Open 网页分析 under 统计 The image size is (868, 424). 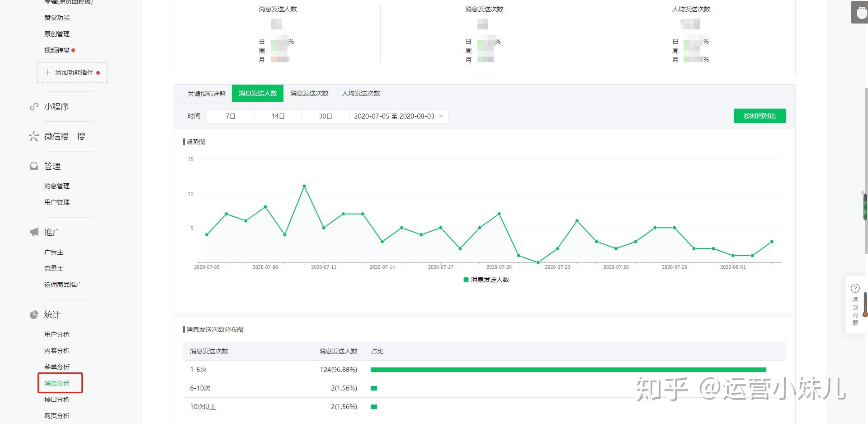pyautogui.click(x=57, y=416)
